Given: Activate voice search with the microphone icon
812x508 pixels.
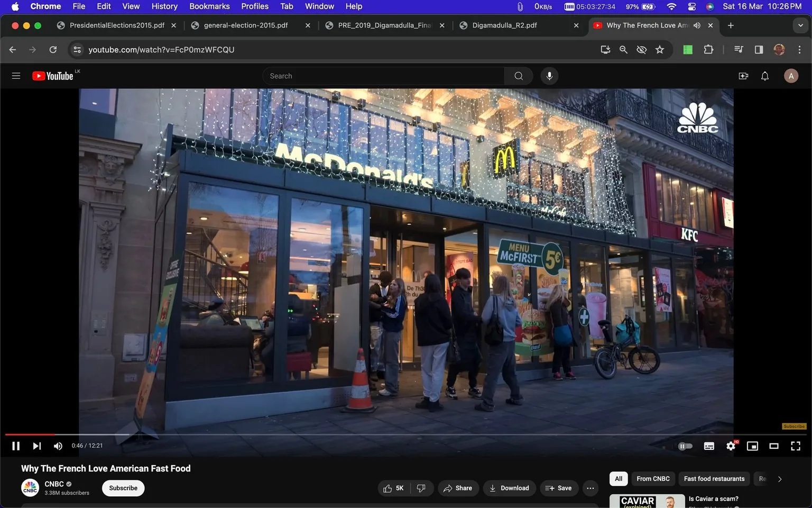Looking at the screenshot, I should tap(549, 76).
